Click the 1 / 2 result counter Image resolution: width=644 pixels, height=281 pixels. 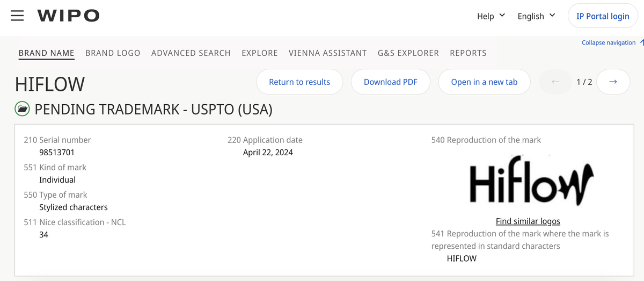tap(584, 82)
